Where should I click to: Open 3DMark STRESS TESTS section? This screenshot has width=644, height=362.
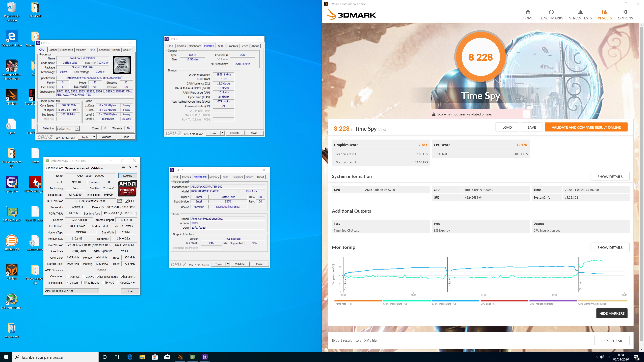pos(580,15)
